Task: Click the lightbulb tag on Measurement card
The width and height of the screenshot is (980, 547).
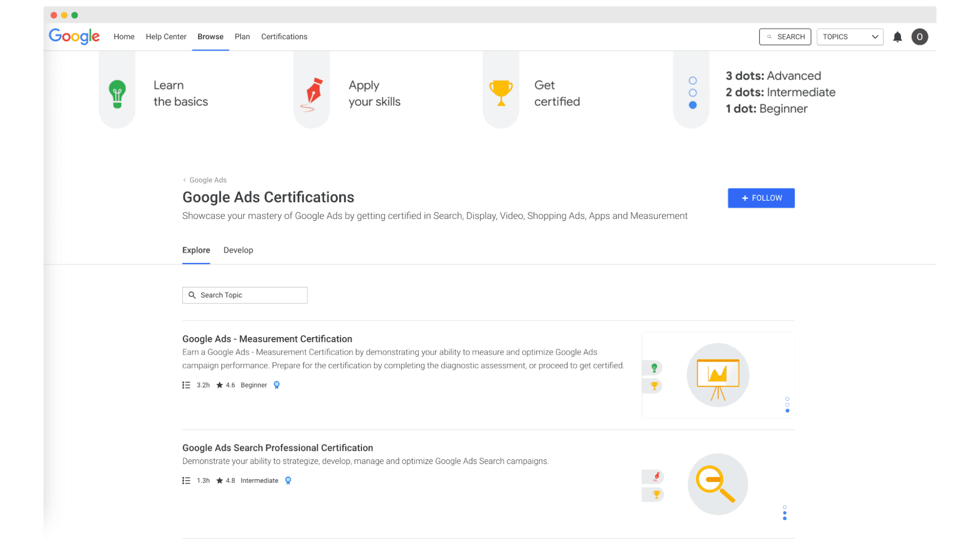Action: tap(653, 367)
